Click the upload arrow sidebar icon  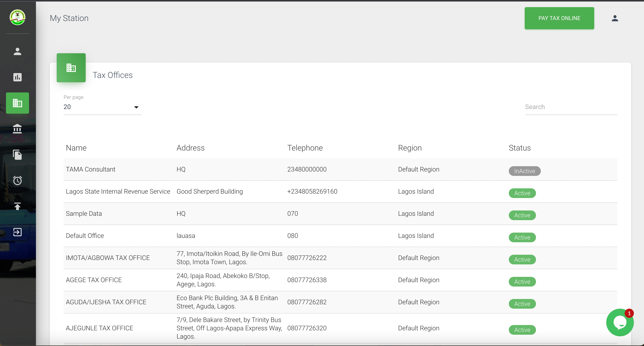(x=17, y=206)
